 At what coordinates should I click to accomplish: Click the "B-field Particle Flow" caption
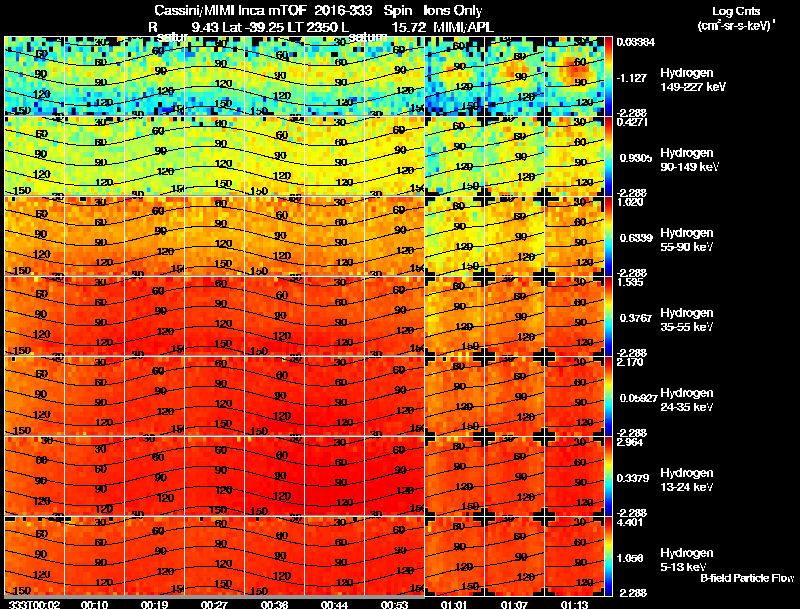click(x=747, y=578)
